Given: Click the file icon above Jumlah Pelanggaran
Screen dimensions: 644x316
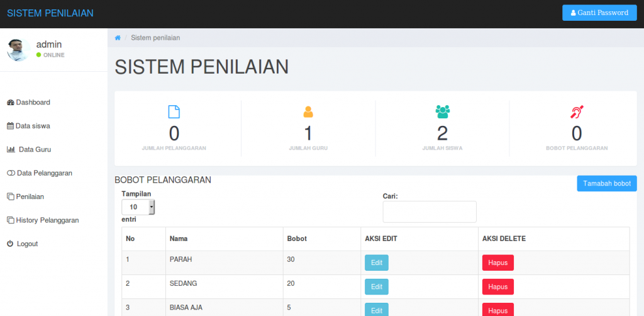Looking at the screenshot, I should pyautogui.click(x=174, y=112).
